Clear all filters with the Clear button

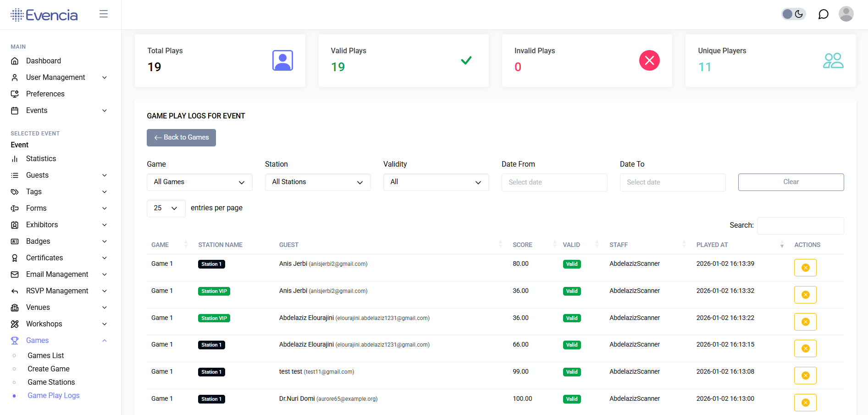click(791, 182)
